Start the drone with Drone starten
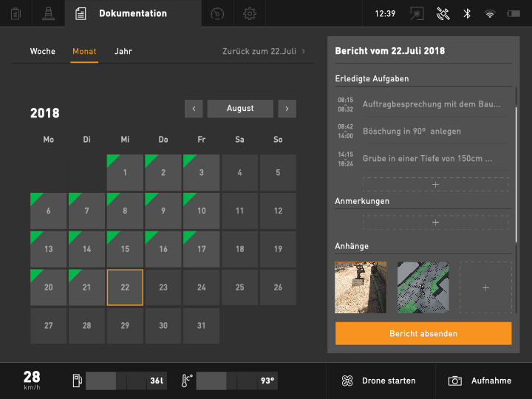 coord(381,381)
